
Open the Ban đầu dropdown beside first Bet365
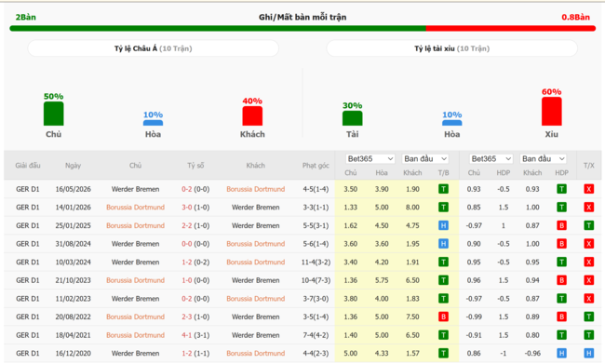tap(425, 158)
